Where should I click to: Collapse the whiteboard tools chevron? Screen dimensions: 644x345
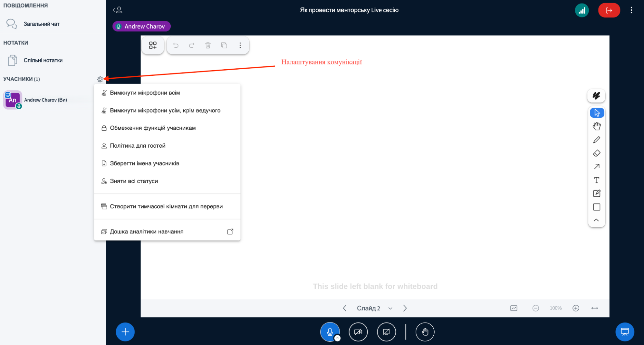(596, 220)
